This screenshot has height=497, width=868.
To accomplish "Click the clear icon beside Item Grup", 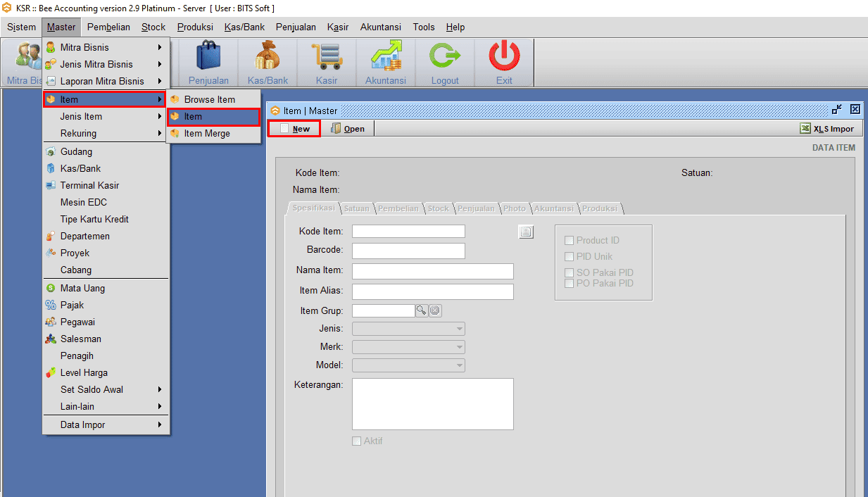I will (435, 310).
